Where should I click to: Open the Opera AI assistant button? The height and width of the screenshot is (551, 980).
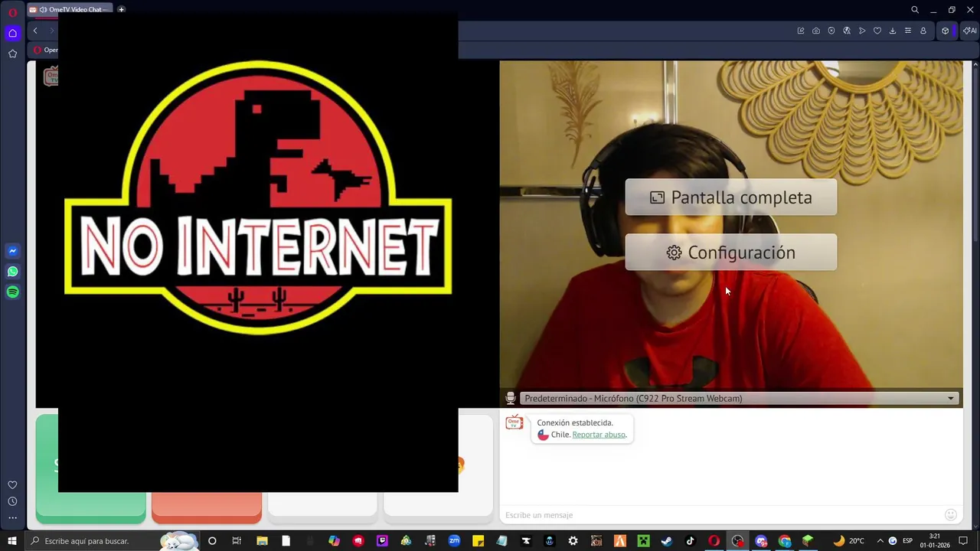tap(970, 31)
